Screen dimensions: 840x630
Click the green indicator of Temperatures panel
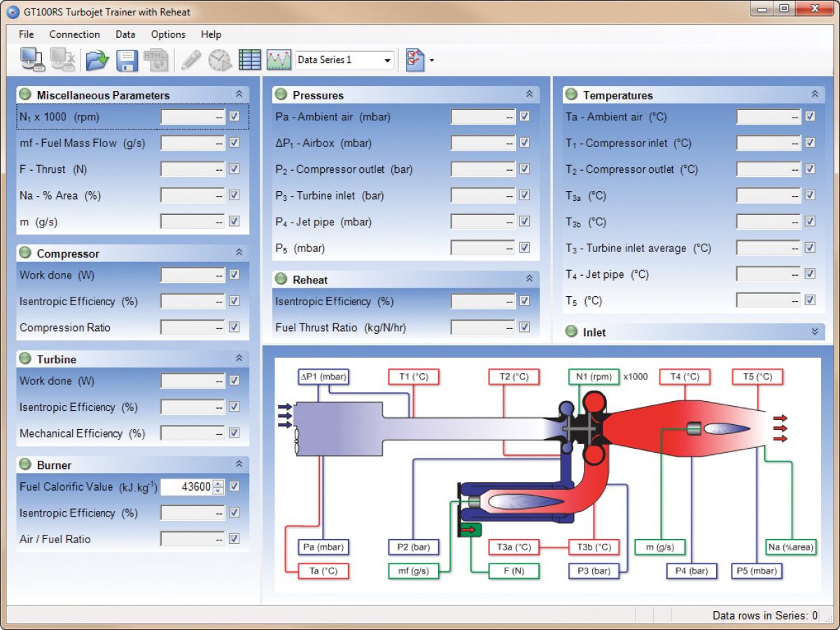[571, 94]
